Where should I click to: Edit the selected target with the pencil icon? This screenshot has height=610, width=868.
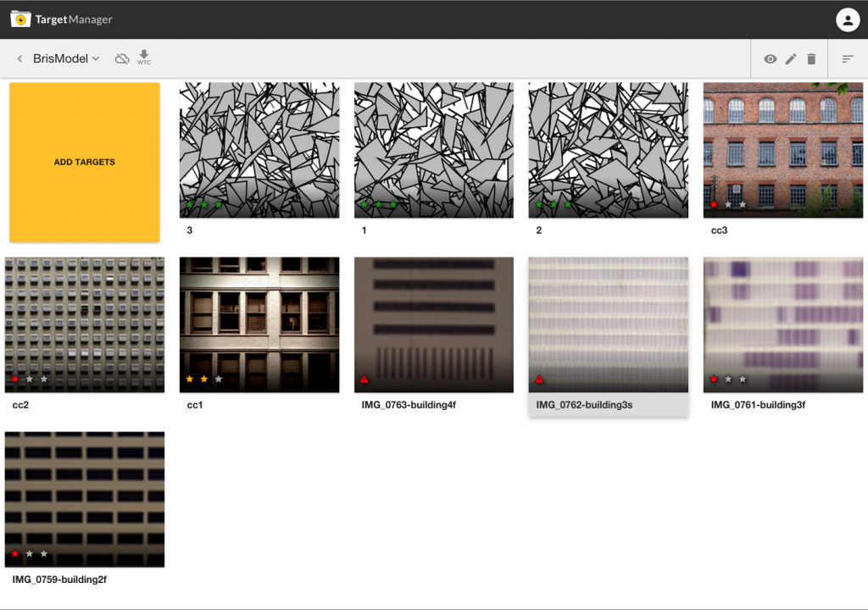[790, 59]
